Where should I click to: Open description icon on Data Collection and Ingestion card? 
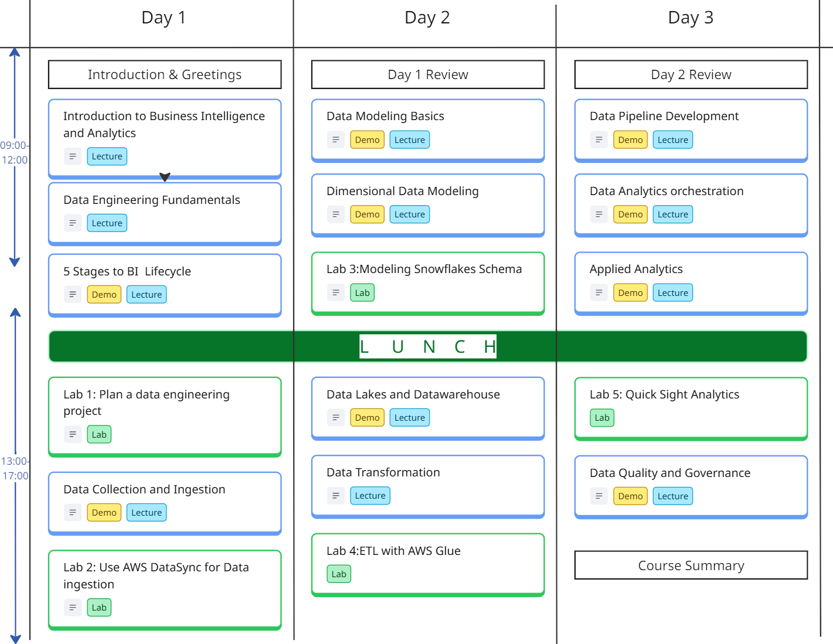click(x=72, y=513)
